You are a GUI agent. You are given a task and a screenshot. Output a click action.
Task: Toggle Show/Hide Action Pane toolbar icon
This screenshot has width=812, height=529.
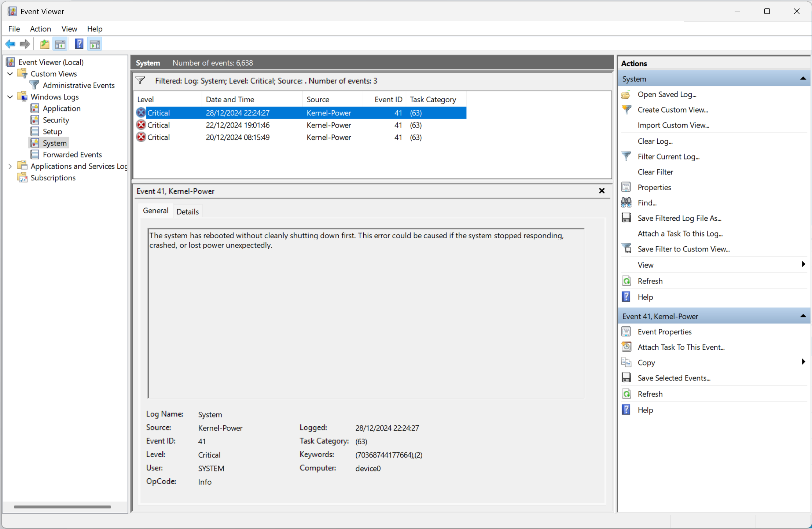click(x=95, y=44)
